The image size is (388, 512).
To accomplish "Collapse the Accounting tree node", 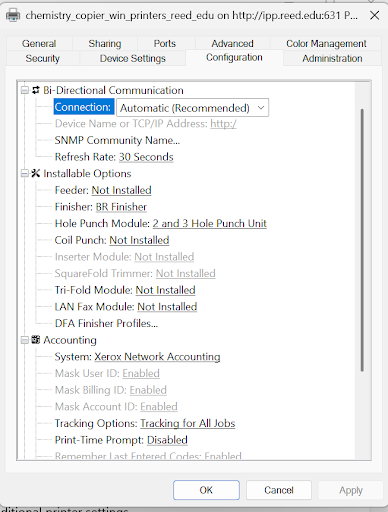I will coord(24,340).
